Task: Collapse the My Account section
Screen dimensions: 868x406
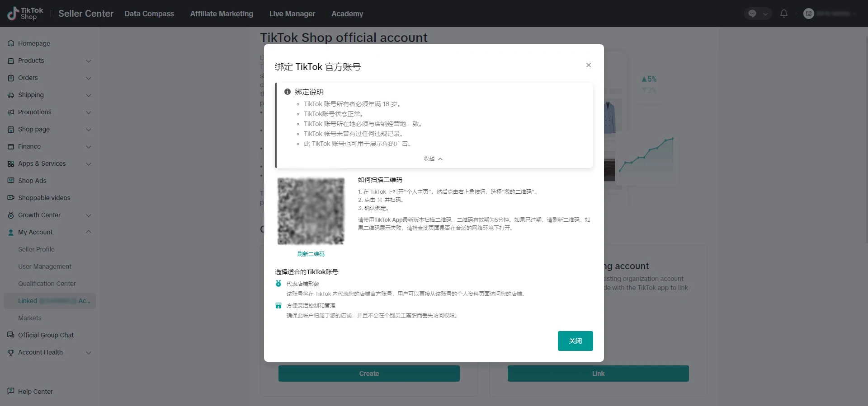Action: 89,232
